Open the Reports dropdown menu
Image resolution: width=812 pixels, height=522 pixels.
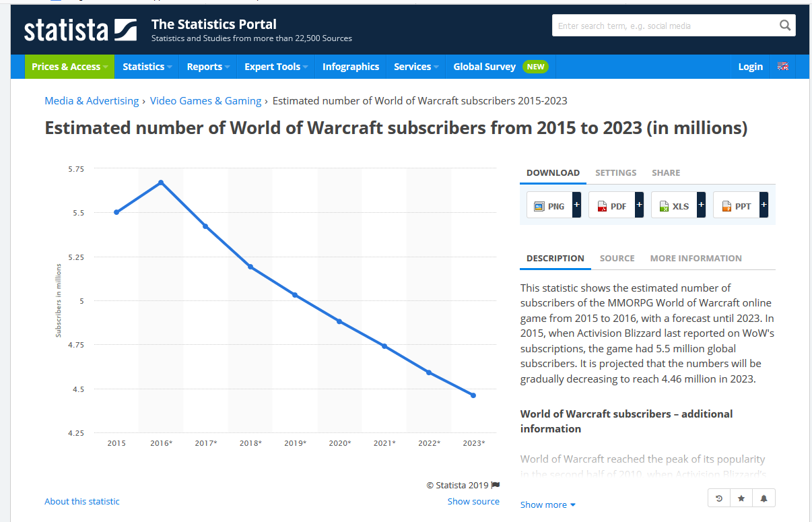pos(208,67)
